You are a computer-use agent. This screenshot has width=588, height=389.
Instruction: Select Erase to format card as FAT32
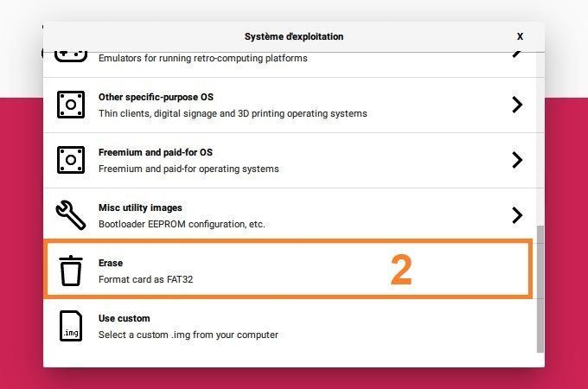290,271
